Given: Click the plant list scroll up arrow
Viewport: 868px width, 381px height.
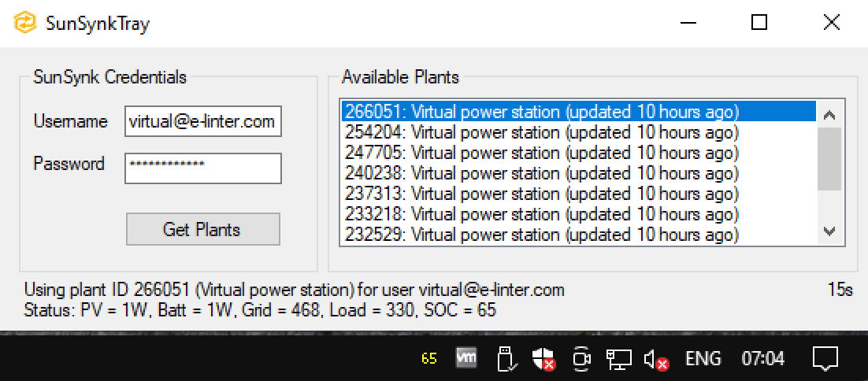Looking at the screenshot, I should pyautogui.click(x=829, y=114).
